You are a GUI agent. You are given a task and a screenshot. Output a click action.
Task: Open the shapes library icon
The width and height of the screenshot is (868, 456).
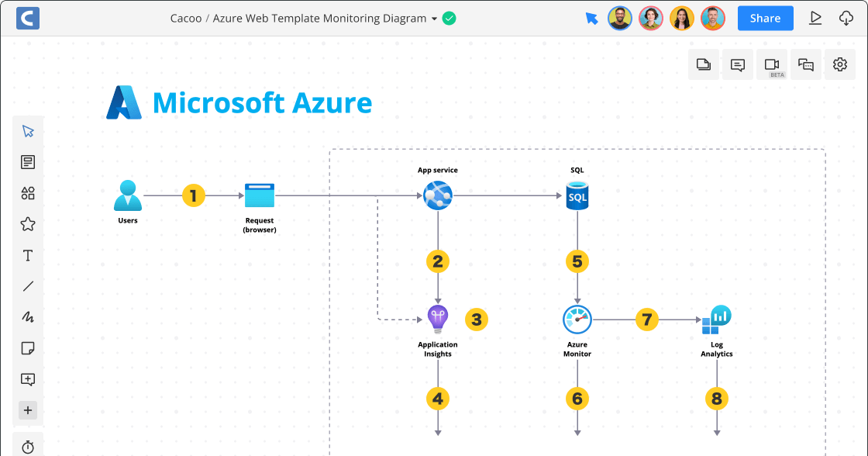28,193
